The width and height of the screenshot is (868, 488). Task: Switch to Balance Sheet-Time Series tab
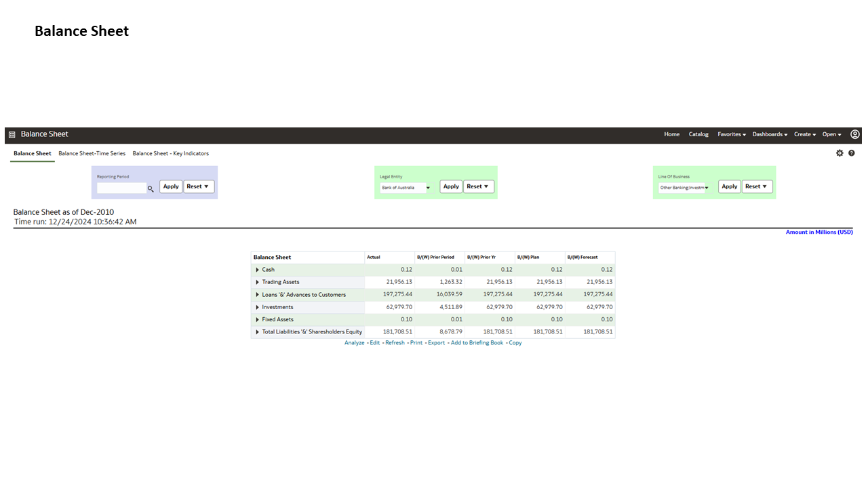point(92,153)
